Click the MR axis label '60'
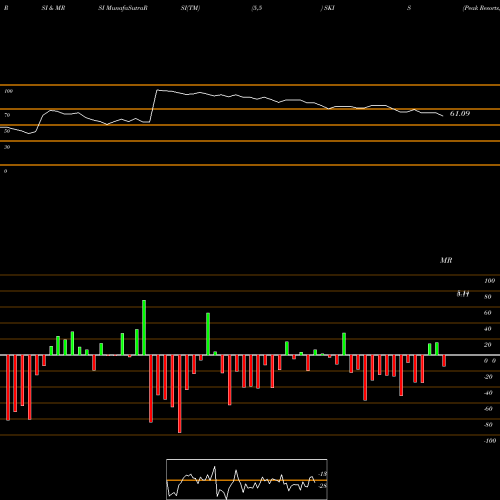Viewport: 500px width, 500px height. (x=488, y=313)
